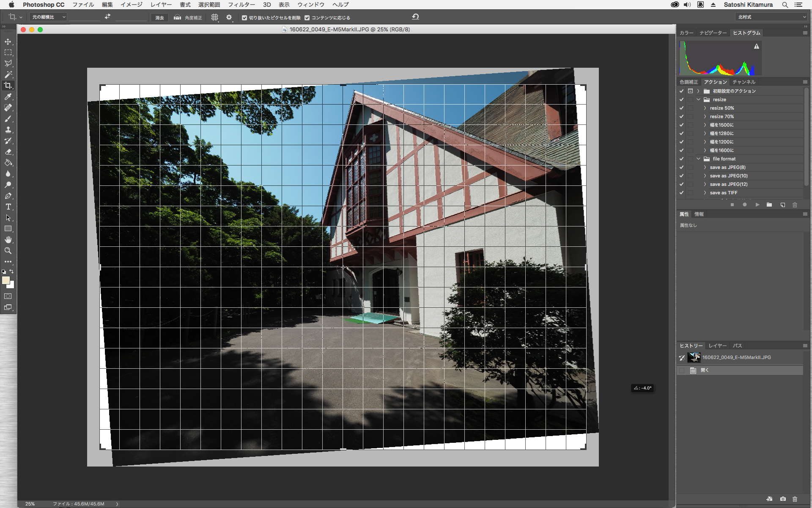Screen dimensions: 812x508
Task: Click the 消去 clear button
Action: pos(159,18)
